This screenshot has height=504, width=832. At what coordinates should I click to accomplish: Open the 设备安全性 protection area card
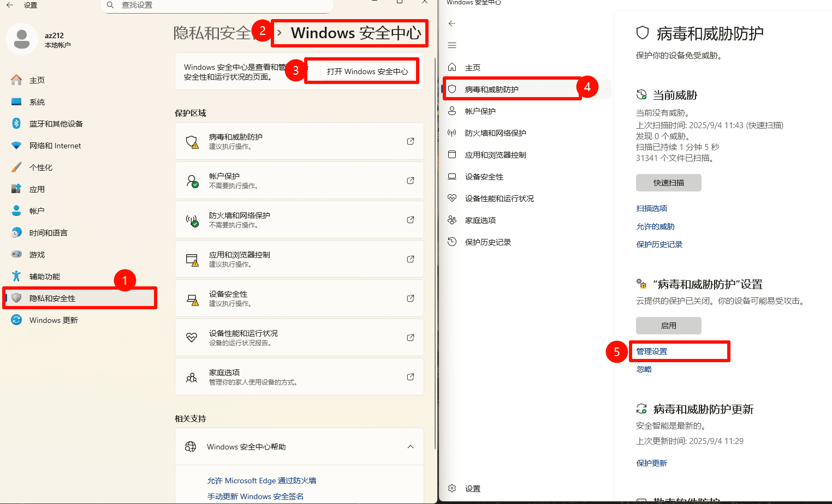coord(299,298)
